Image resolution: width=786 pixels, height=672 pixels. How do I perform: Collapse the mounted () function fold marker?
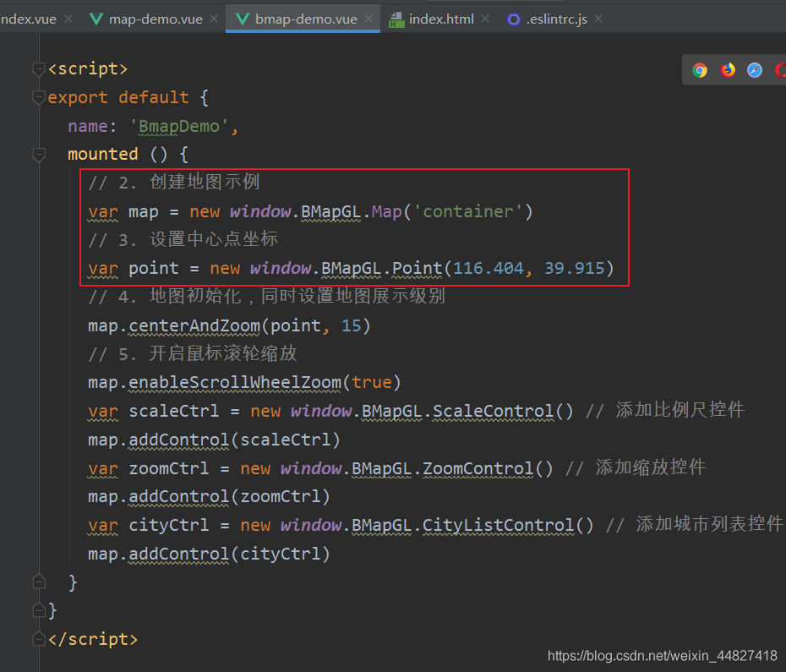[x=39, y=155]
